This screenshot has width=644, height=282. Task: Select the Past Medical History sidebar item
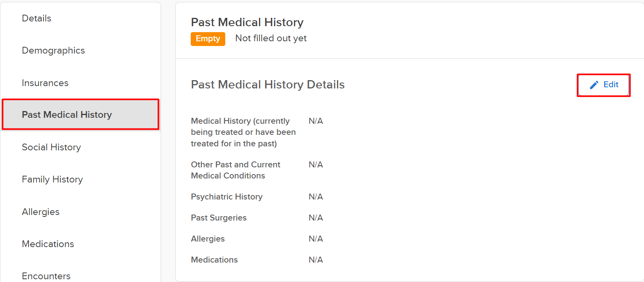click(67, 115)
